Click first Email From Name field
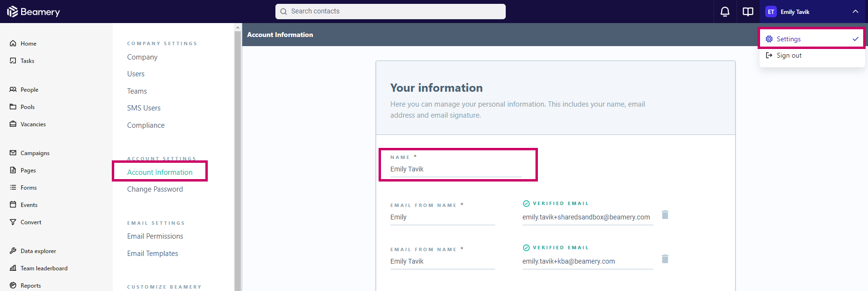The height and width of the screenshot is (291, 868). pos(442,218)
